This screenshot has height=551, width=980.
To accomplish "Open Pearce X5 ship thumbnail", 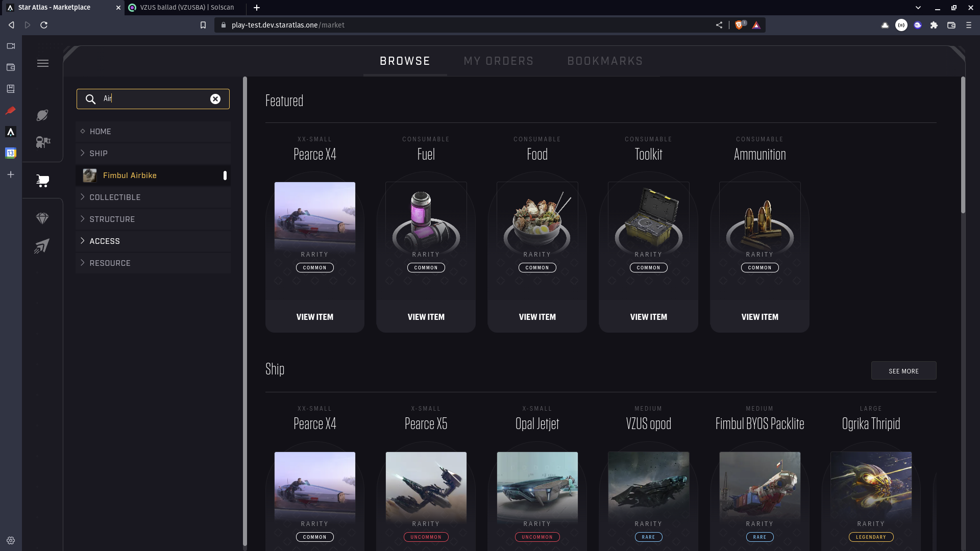I will tap(426, 487).
